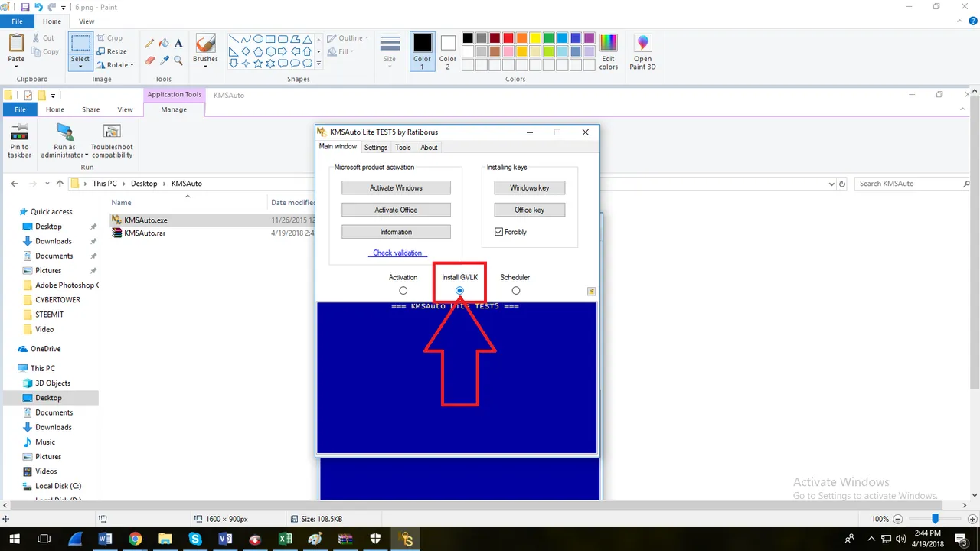Select the Magnifier tool in Paint

[x=178, y=60]
